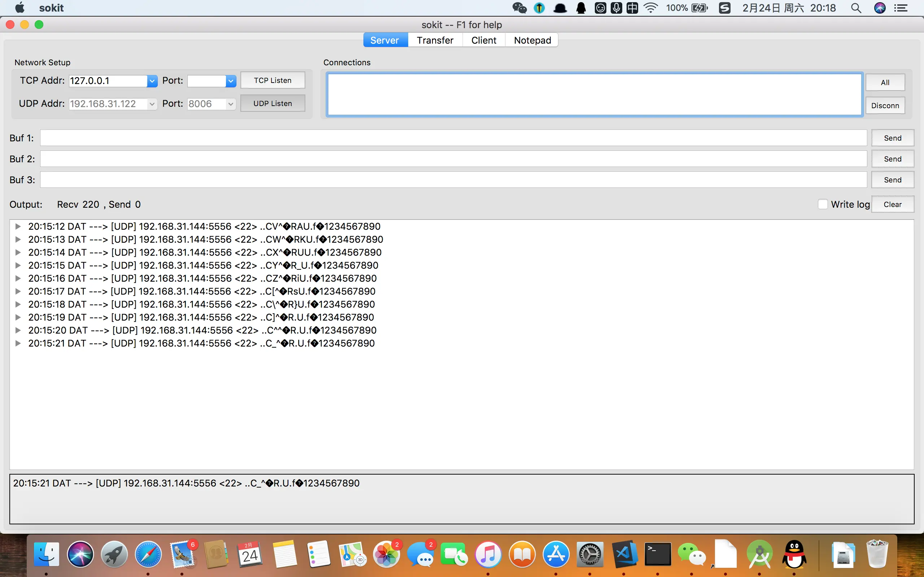Click inside the Buf 1 input field
924x577 pixels.
coord(453,138)
